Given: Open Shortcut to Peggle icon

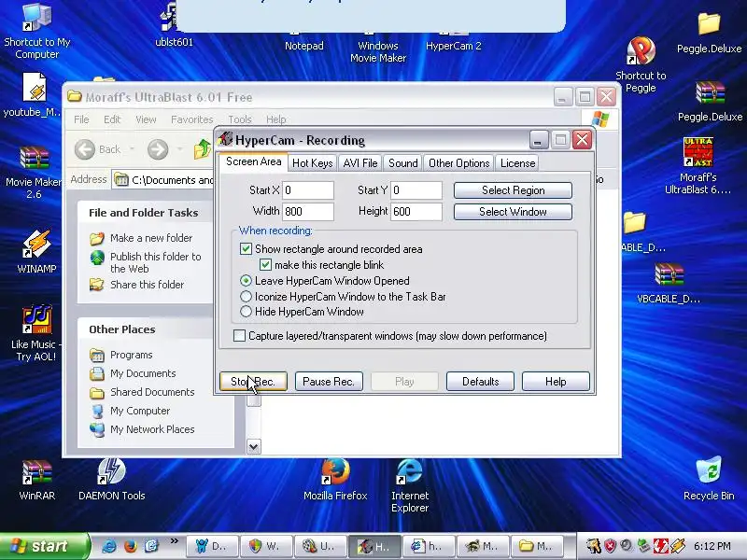Looking at the screenshot, I should (x=641, y=64).
